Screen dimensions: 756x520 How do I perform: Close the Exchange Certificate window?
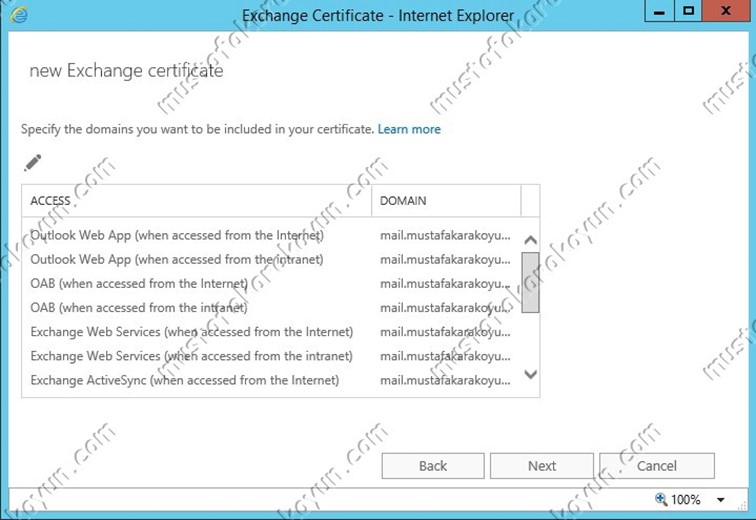pyautogui.click(x=725, y=11)
